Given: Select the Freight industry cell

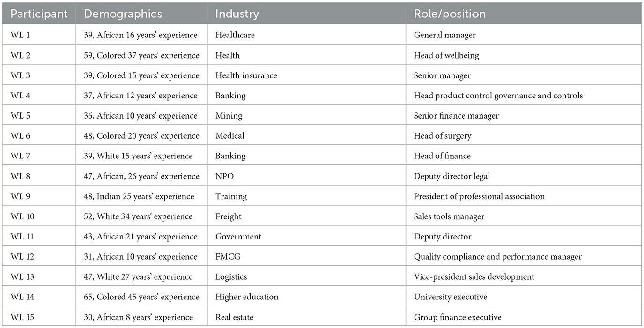Looking at the screenshot, I should pos(229,216).
